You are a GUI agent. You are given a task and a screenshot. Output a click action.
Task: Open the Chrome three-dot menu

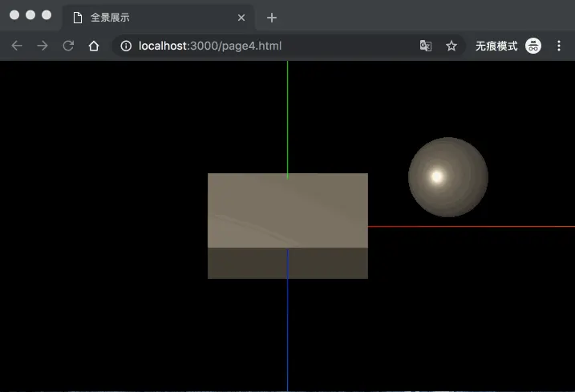(559, 46)
